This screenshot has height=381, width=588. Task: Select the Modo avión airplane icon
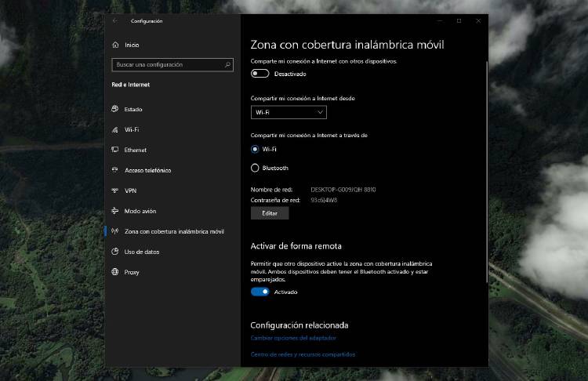(x=115, y=211)
